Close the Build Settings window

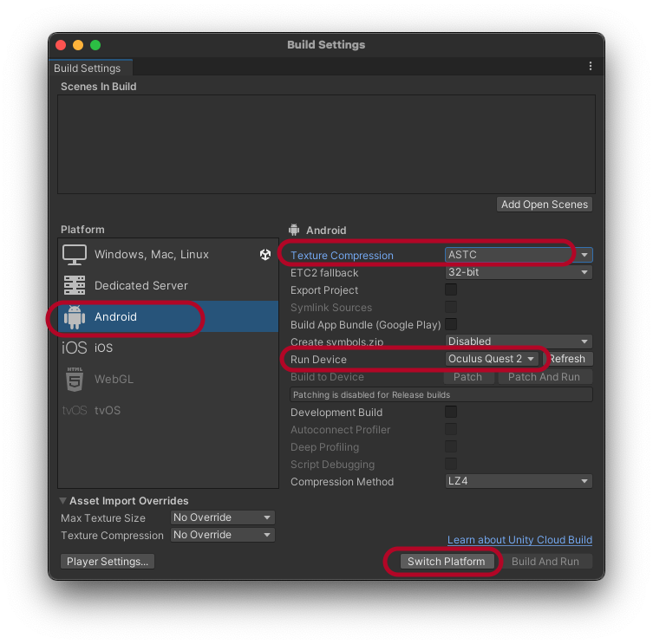(x=61, y=45)
